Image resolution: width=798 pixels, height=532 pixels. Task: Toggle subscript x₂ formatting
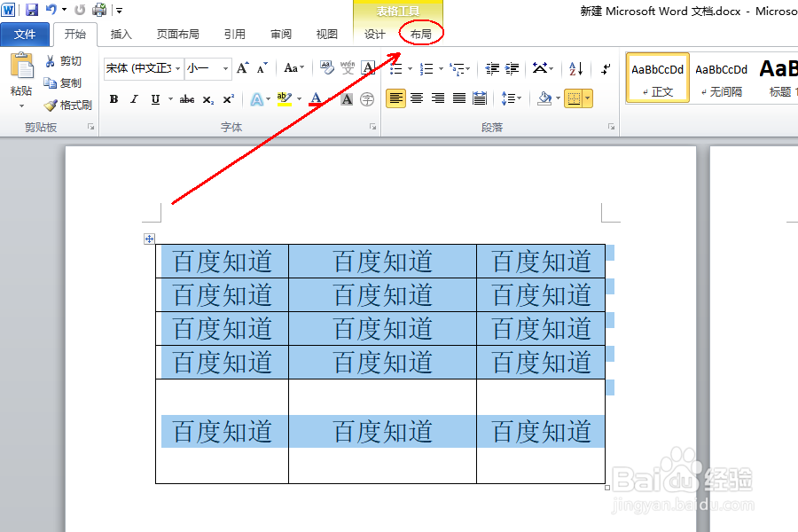click(207, 100)
